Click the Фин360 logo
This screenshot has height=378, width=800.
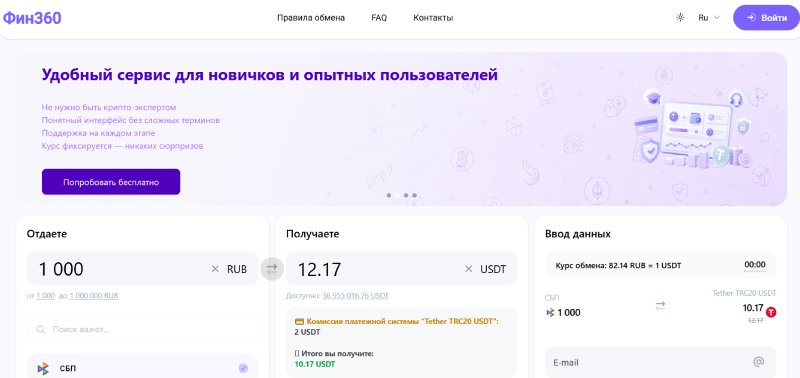pyautogui.click(x=32, y=18)
